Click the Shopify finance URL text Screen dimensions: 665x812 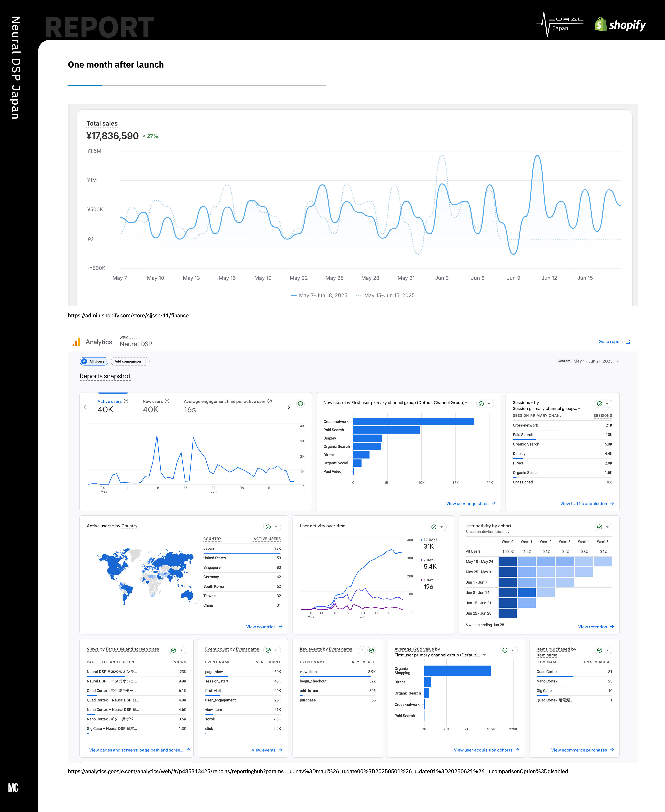pyautogui.click(x=128, y=316)
